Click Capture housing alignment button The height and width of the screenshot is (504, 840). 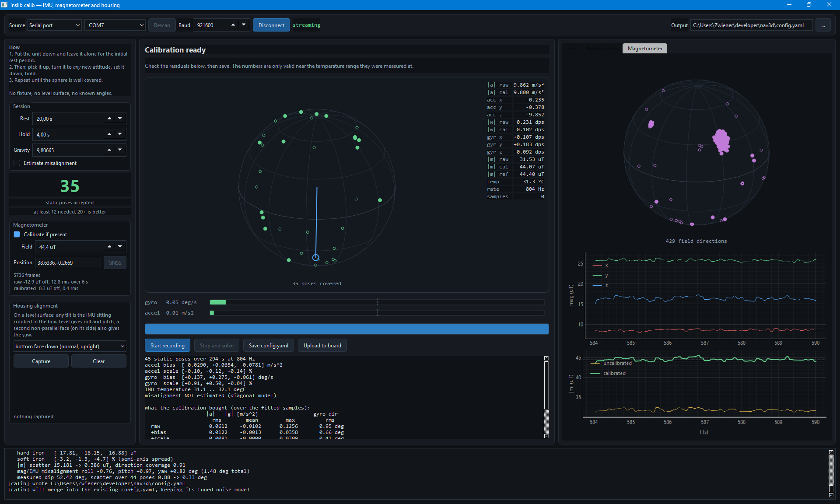pos(41,361)
